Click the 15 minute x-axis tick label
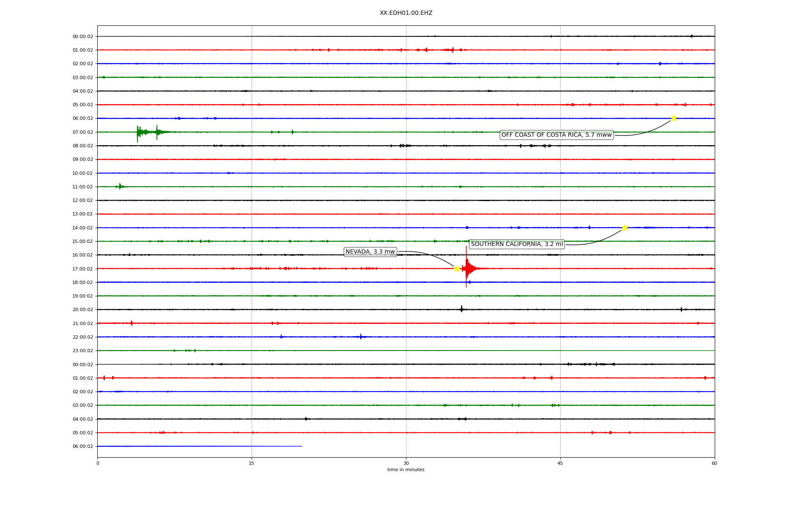 [252, 463]
